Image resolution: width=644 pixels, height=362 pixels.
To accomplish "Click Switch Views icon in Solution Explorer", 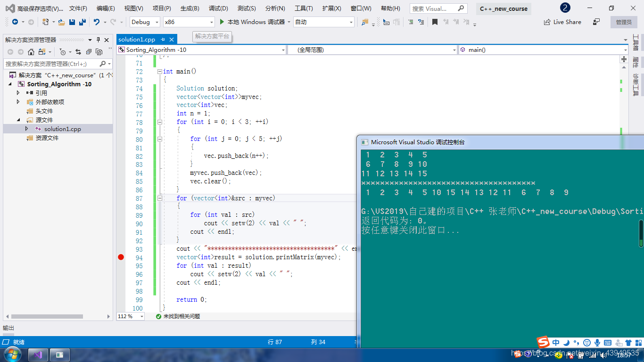I will click(42, 52).
